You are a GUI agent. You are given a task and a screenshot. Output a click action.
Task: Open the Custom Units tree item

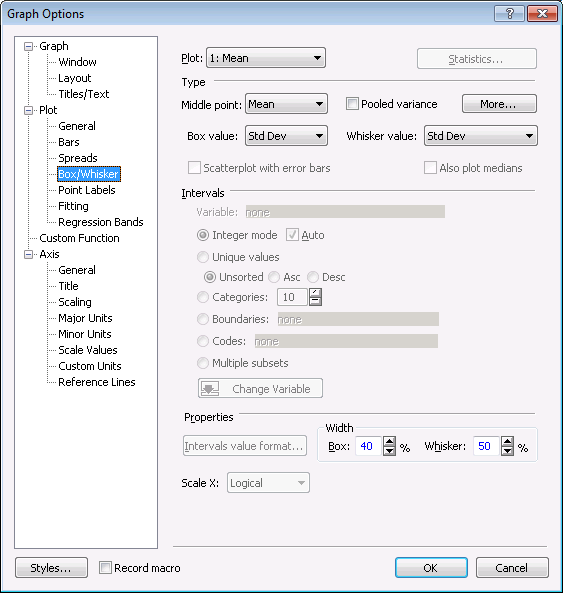point(90,366)
